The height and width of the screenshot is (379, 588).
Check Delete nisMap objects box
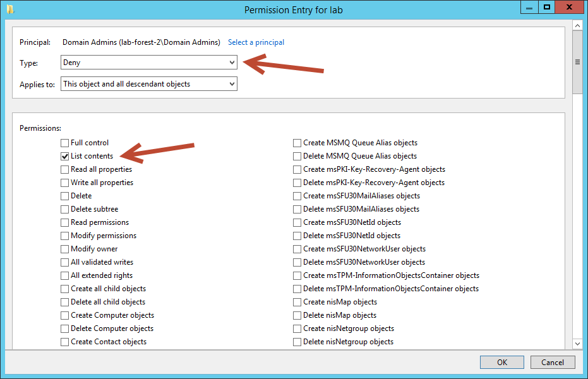click(297, 315)
